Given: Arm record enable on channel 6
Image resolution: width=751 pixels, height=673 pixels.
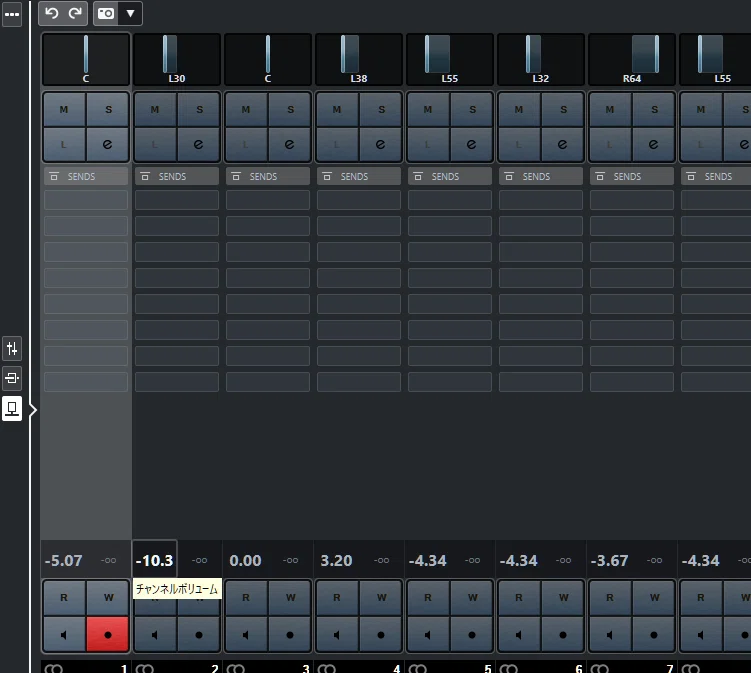Looking at the screenshot, I should (563, 634).
